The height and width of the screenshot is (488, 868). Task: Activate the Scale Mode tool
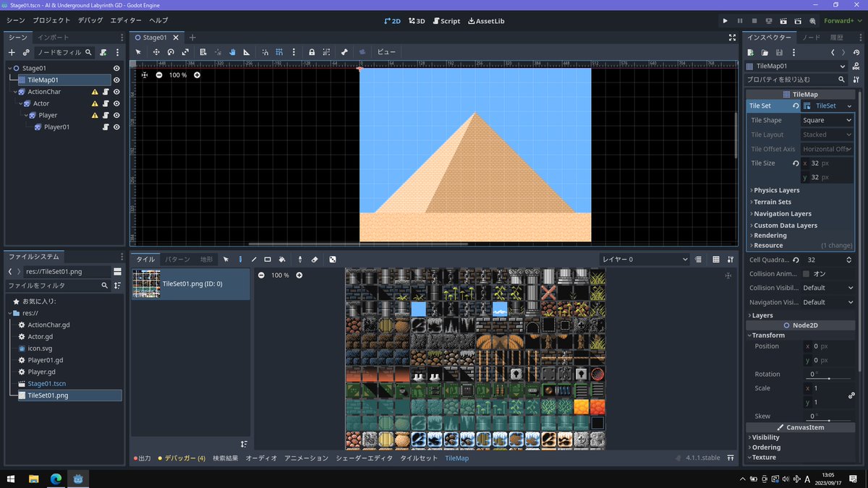point(186,52)
